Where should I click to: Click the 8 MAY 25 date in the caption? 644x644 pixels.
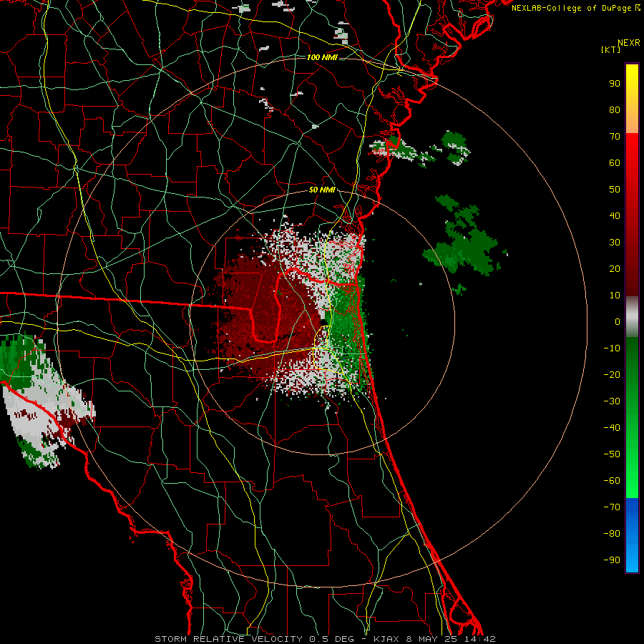(433, 639)
